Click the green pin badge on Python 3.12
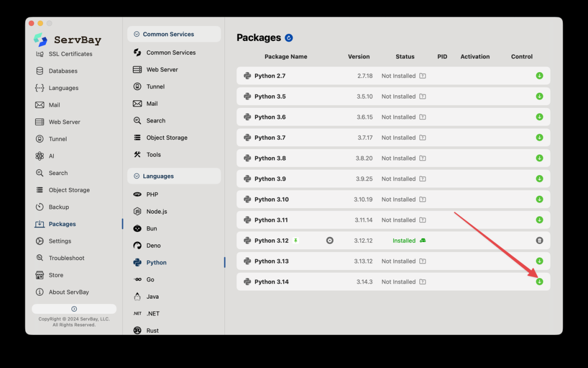Image resolution: width=588 pixels, height=368 pixels. click(296, 240)
